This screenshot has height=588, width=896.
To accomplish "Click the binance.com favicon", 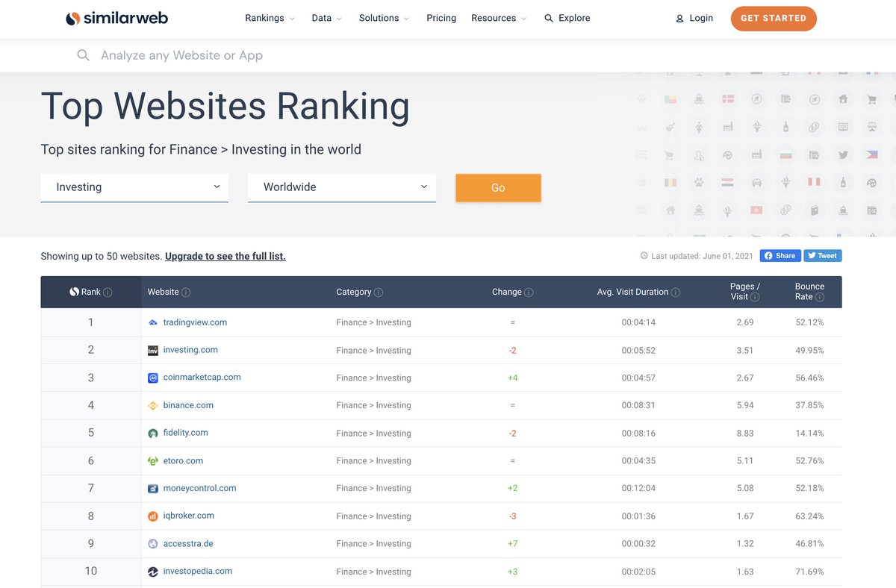I will click(x=153, y=405).
